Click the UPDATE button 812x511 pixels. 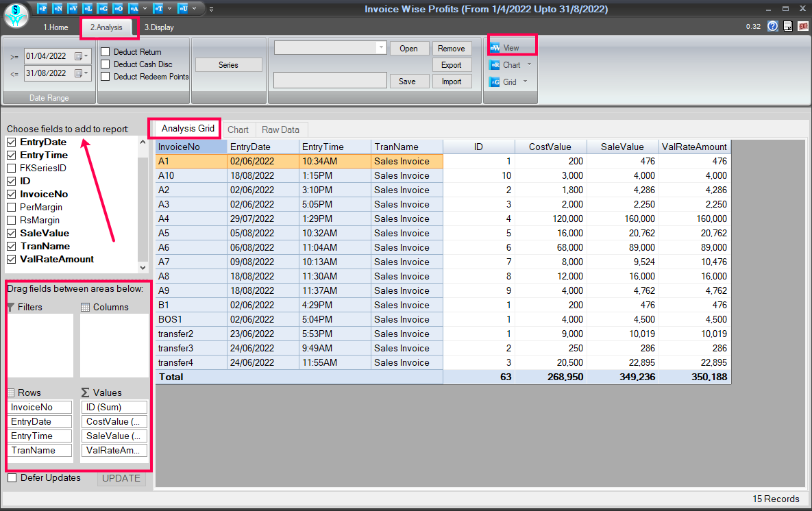click(x=121, y=478)
